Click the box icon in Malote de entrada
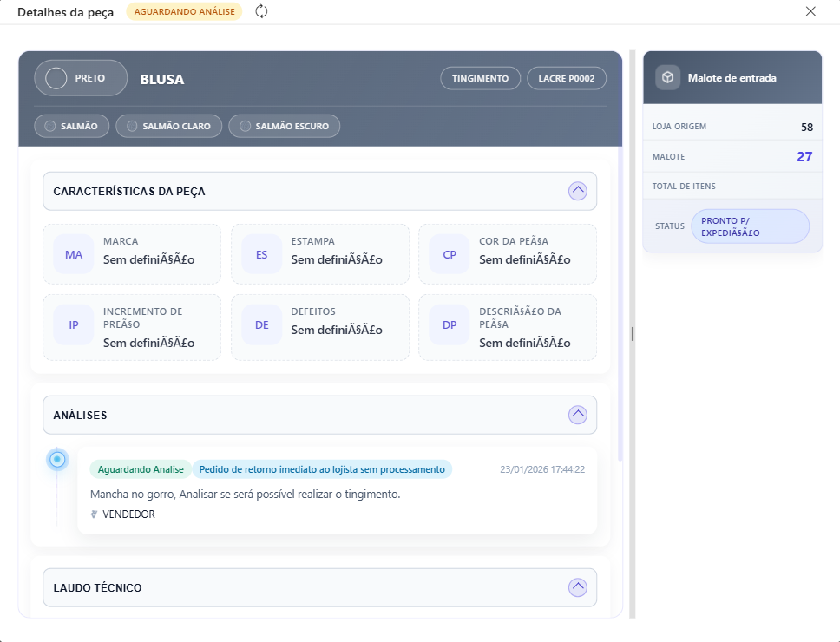 [667, 77]
